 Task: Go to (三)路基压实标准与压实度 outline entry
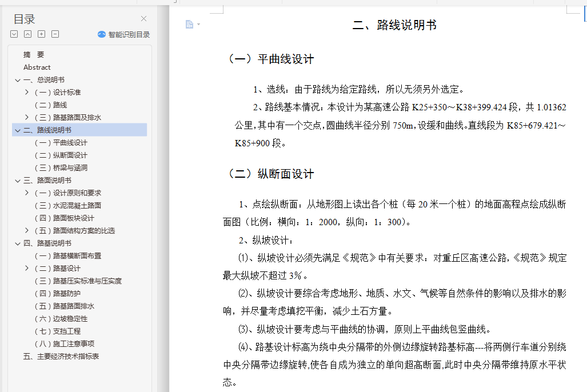coord(78,281)
